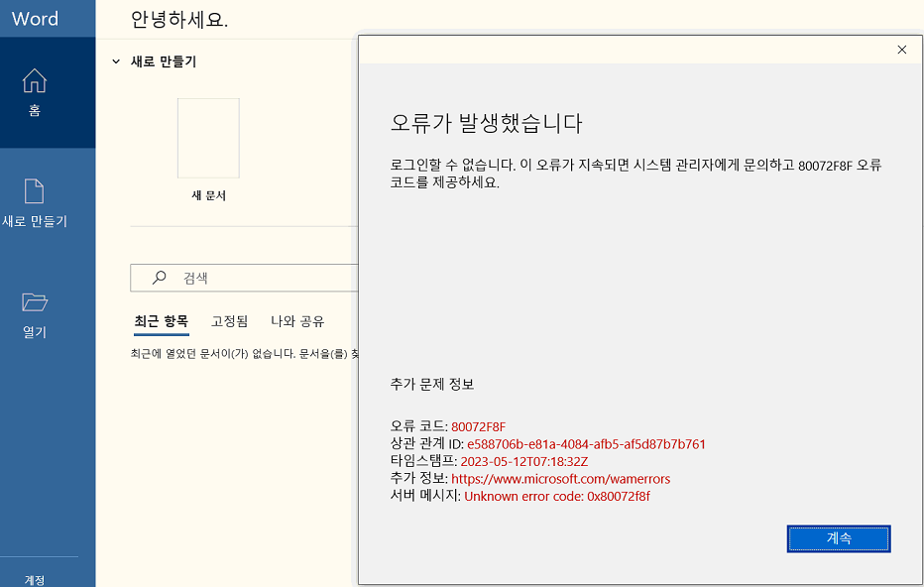Switch to the 최근 항목 tab
The image size is (924, 587).
pos(161,321)
